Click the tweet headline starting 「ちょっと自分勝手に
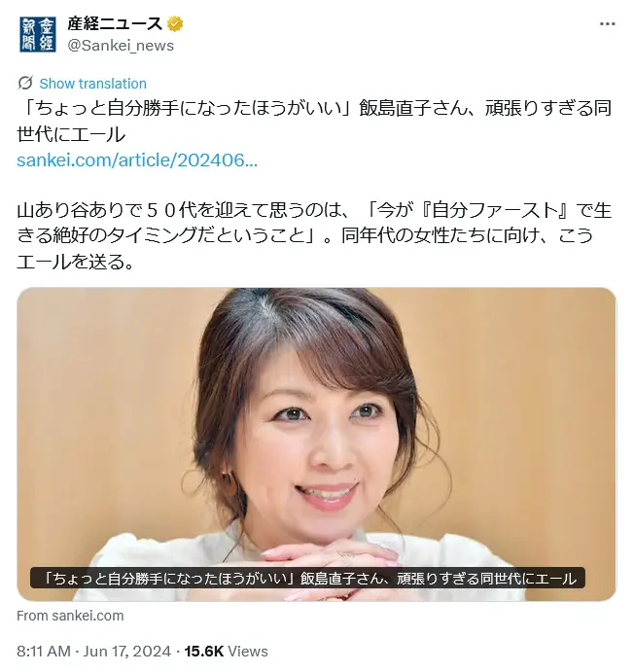This screenshot has height=672, width=634. point(314,121)
